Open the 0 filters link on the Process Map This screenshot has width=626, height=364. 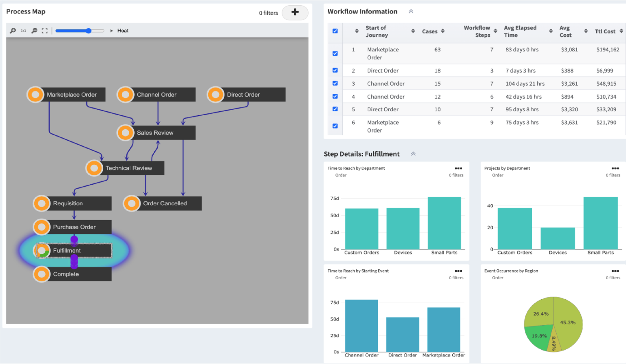[268, 13]
